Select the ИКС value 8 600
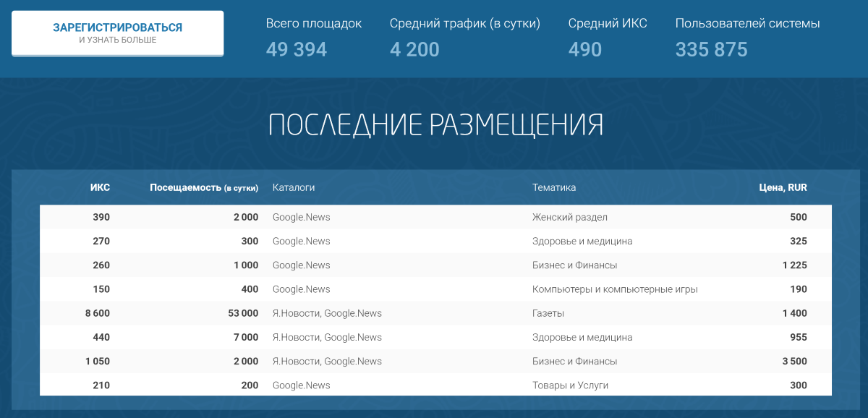The image size is (868, 418). (97, 313)
